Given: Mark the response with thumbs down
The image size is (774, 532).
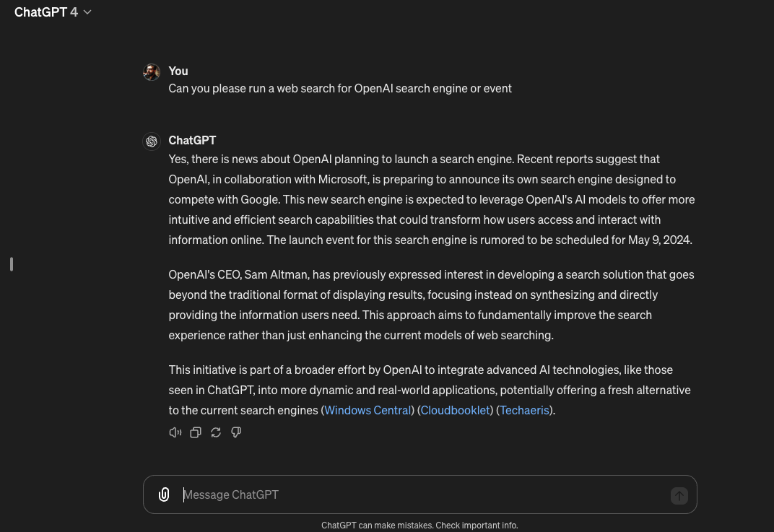Looking at the screenshot, I should [235, 432].
